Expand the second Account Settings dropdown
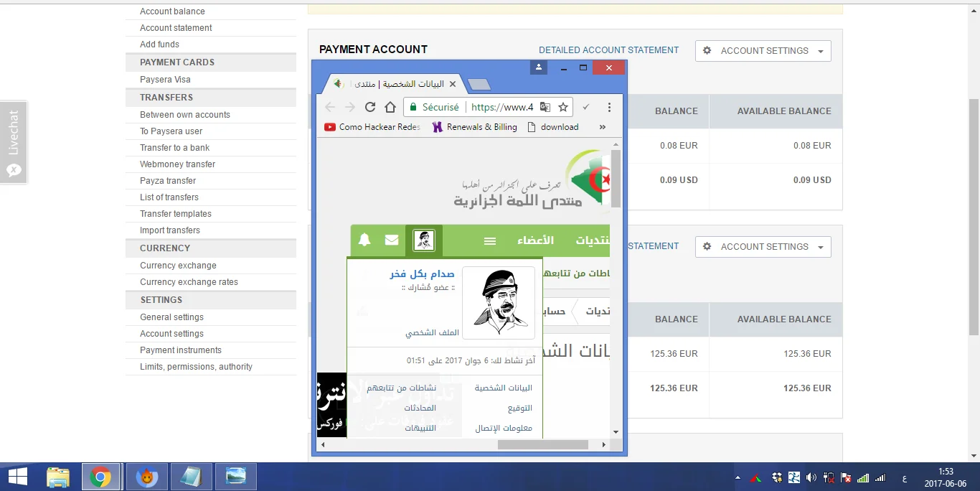The width and height of the screenshot is (980, 491). [x=763, y=247]
